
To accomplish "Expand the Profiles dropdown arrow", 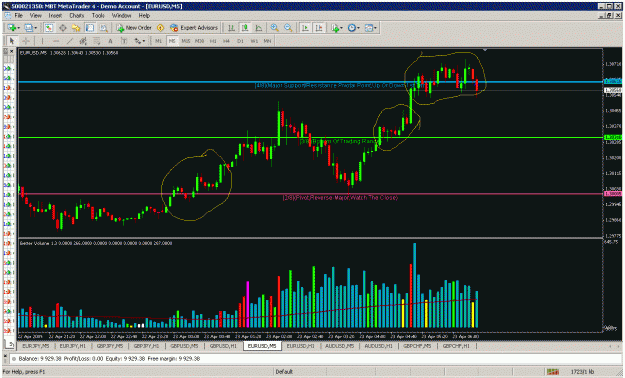I will 35,28.
